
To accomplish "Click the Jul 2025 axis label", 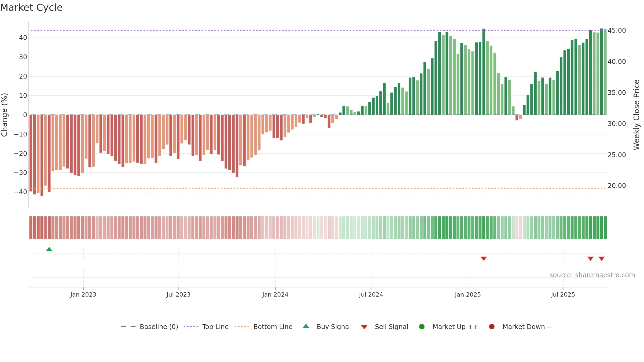I will [x=563, y=295].
